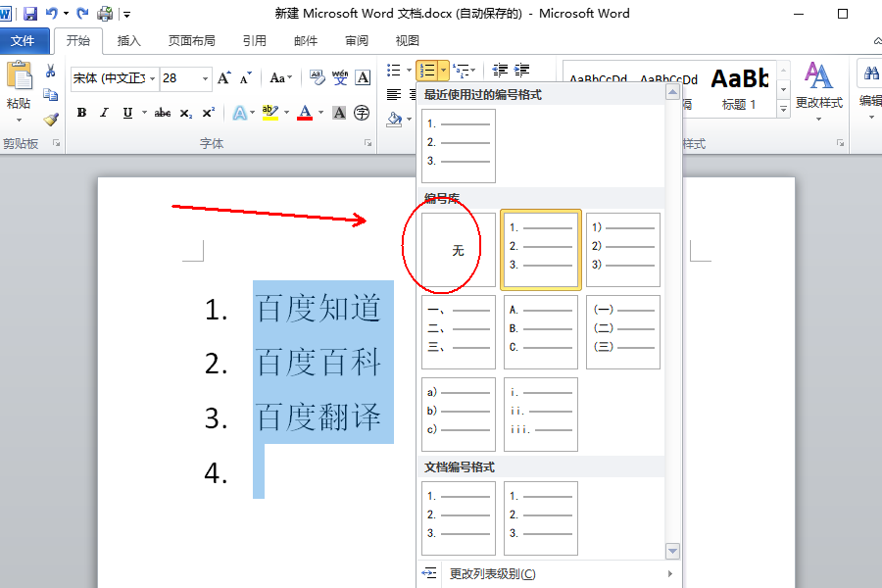Activate the Format Painter brush

[x=51, y=120]
